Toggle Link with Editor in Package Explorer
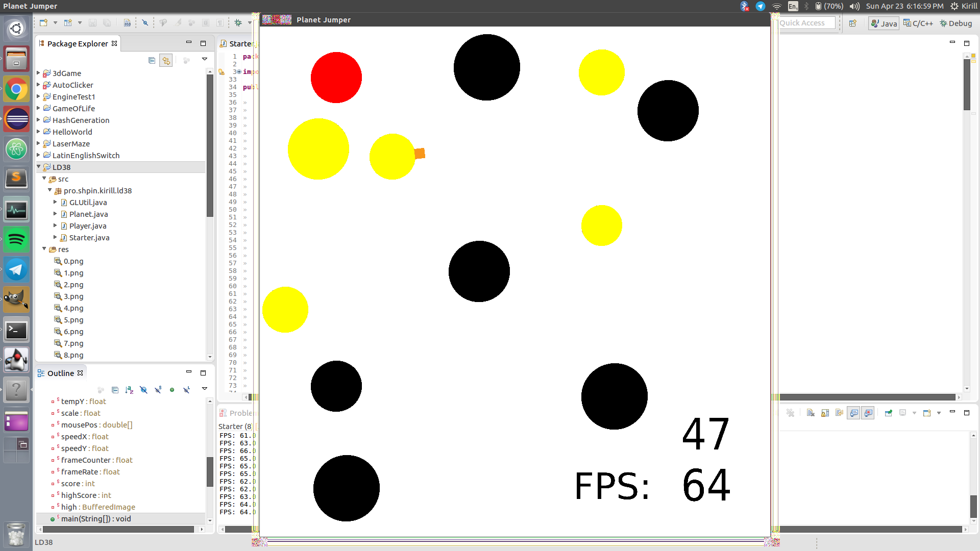Viewport: 980px width, 551px height. pos(166,60)
